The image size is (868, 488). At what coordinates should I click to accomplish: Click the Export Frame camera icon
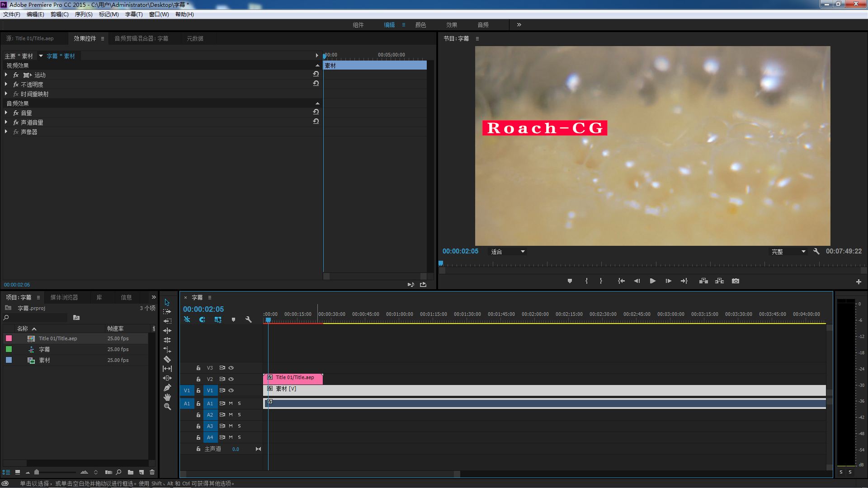[x=736, y=281]
